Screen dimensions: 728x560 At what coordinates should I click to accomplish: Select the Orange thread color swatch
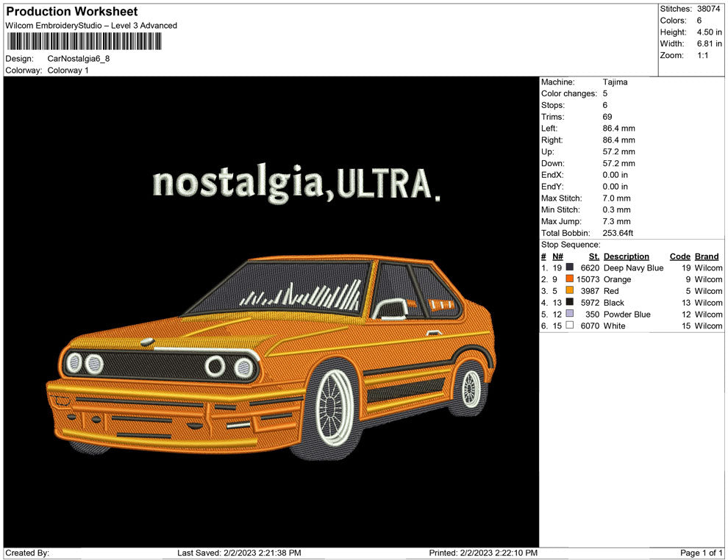pyautogui.click(x=570, y=280)
